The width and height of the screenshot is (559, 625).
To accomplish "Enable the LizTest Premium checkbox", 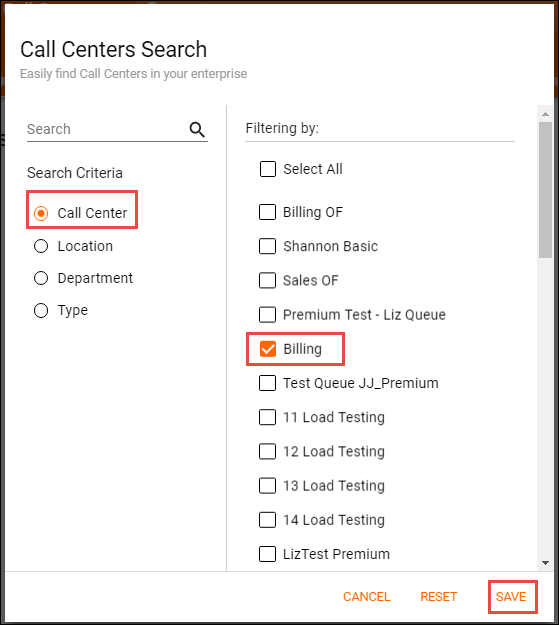I will pos(268,554).
